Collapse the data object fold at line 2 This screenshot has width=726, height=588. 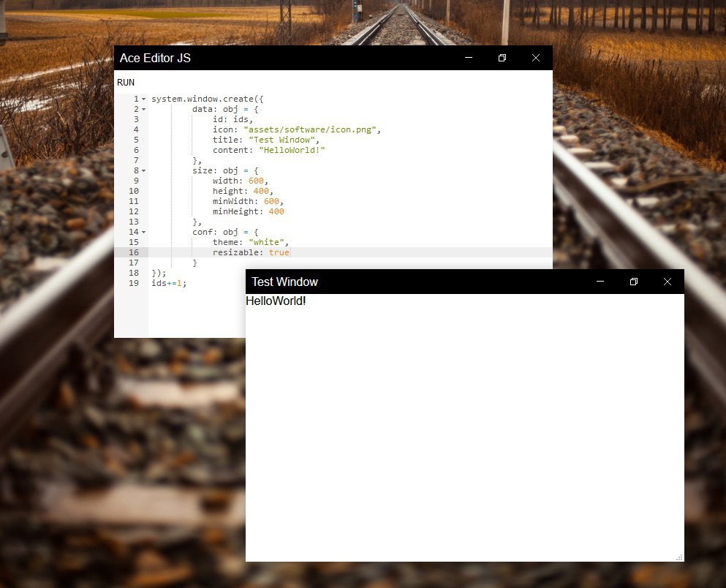[143, 109]
